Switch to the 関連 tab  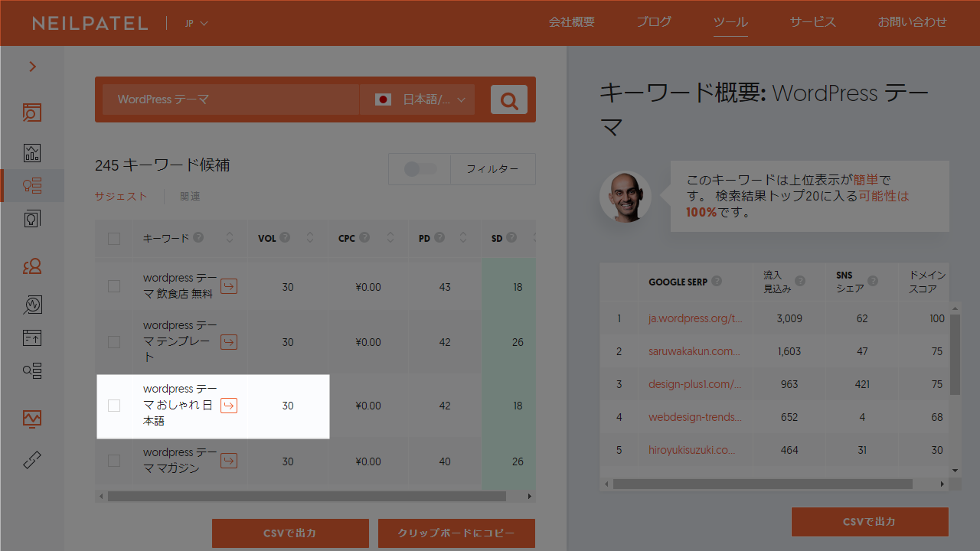pos(190,196)
